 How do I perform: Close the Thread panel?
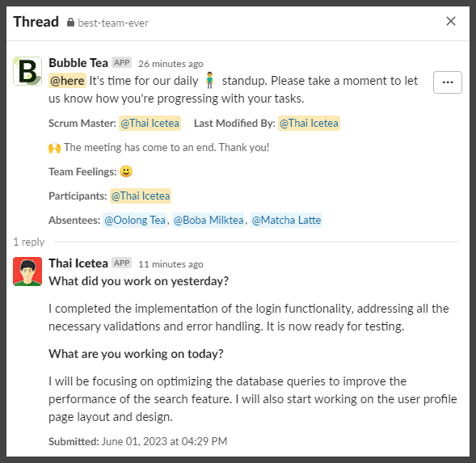pyautogui.click(x=451, y=21)
